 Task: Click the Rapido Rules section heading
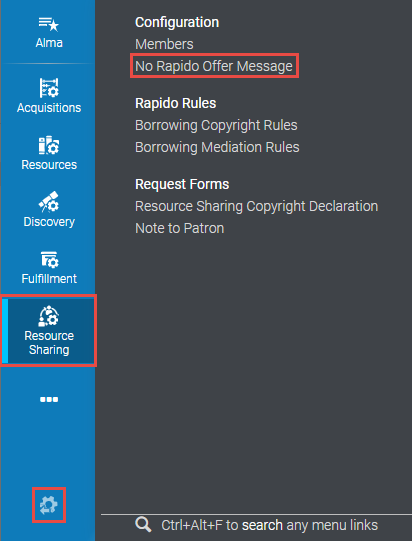pyautogui.click(x=176, y=103)
